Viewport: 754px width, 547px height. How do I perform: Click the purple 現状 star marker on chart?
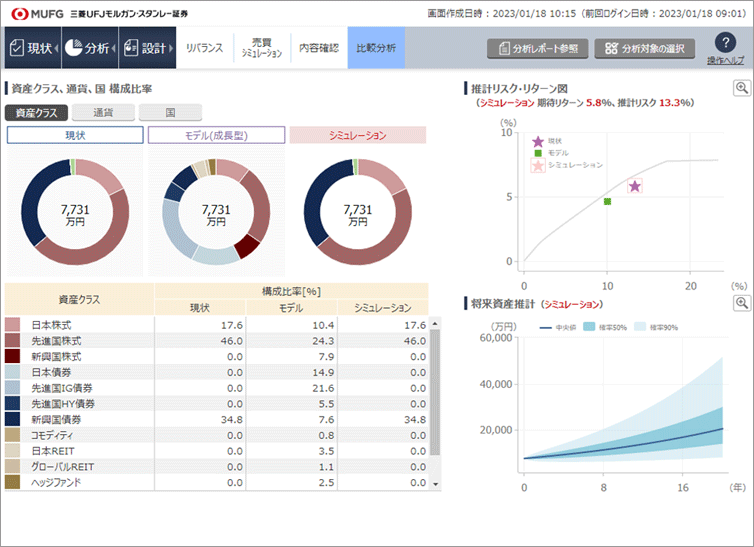click(x=634, y=187)
